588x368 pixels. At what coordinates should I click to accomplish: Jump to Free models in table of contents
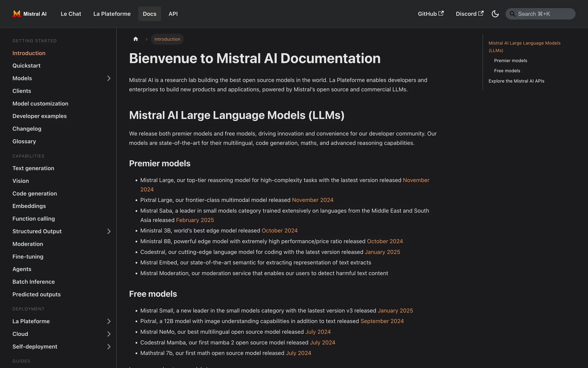(x=507, y=71)
